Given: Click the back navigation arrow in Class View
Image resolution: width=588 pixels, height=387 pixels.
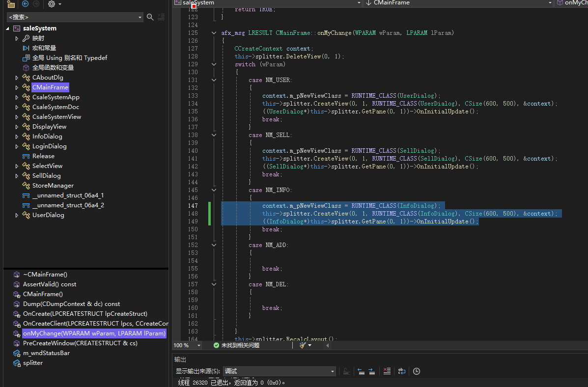Looking at the screenshot, I should coord(26,4).
